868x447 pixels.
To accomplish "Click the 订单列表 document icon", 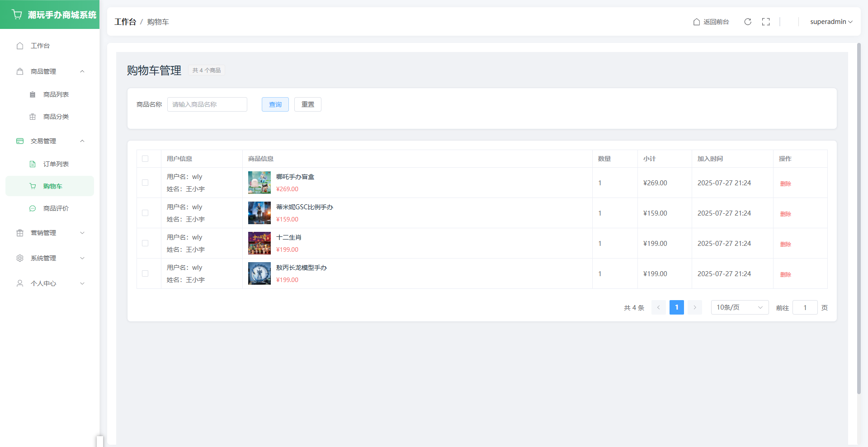I will (x=33, y=164).
